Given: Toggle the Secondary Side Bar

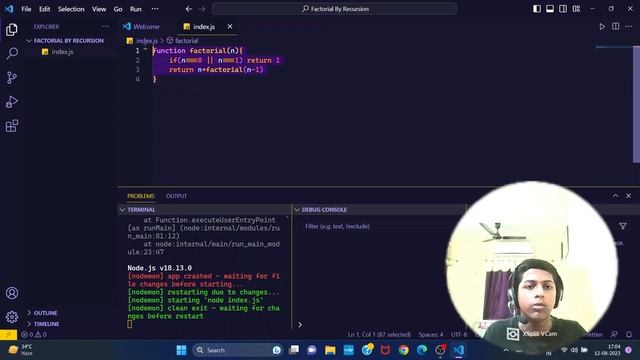Looking at the screenshot, I should (563, 9).
